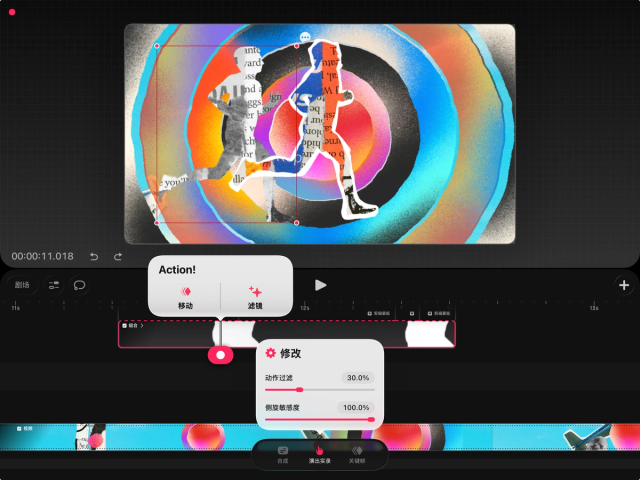Select the 视频 video track clip
The image size is (640, 480).
(320, 437)
